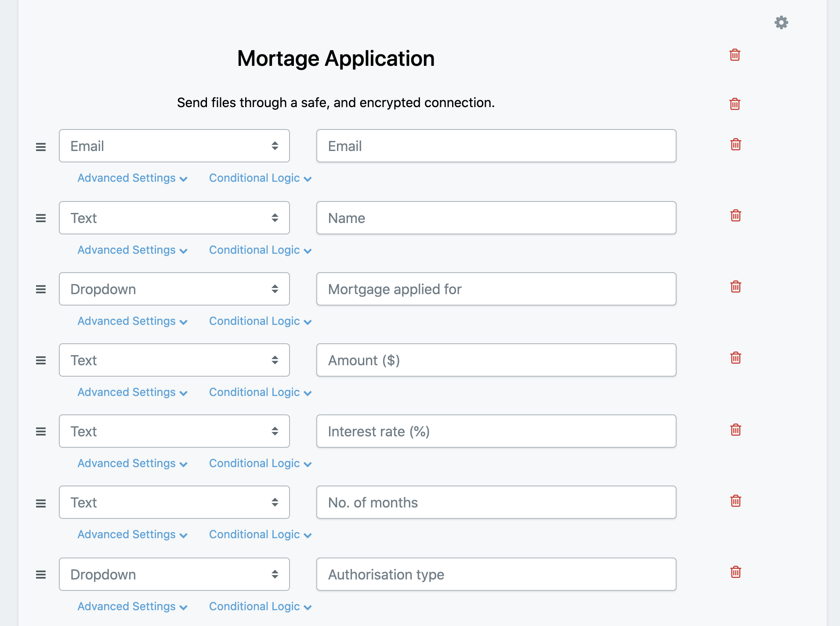The height and width of the screenshot is (626, 840).
Task: Grab drag handle of Mortgage applied for row
Action: pos(41,289)
